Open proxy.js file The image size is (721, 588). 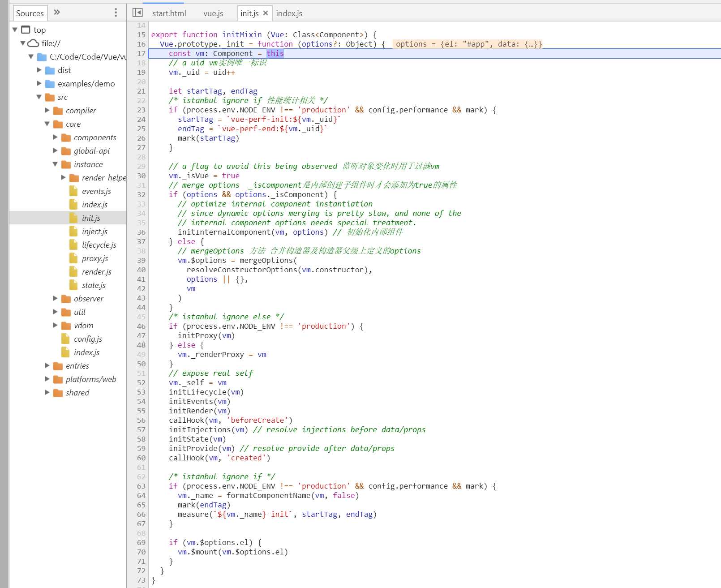coord(95,258)
